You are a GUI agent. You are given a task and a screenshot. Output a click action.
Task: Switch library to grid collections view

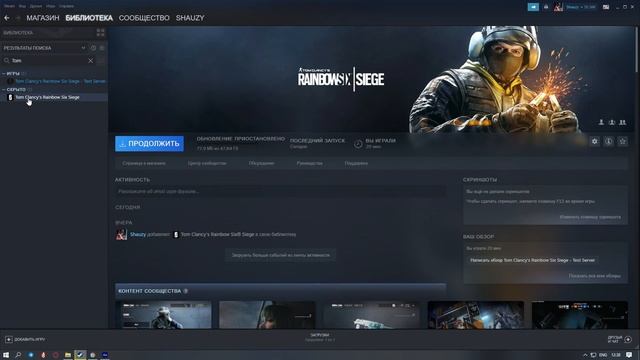coord(100,33)
